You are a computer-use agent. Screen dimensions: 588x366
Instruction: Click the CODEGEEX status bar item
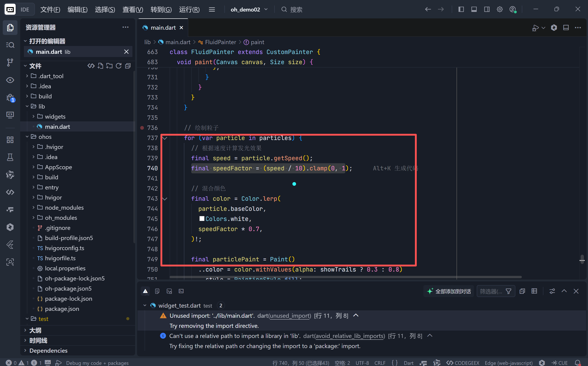tap(463, 363)
